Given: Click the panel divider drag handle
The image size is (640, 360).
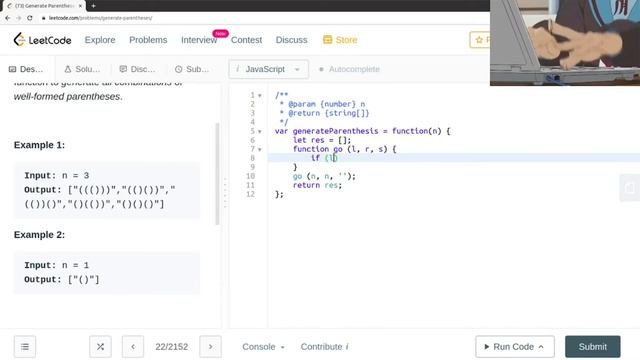Looking at the screenshot, I should pos(225,193).
